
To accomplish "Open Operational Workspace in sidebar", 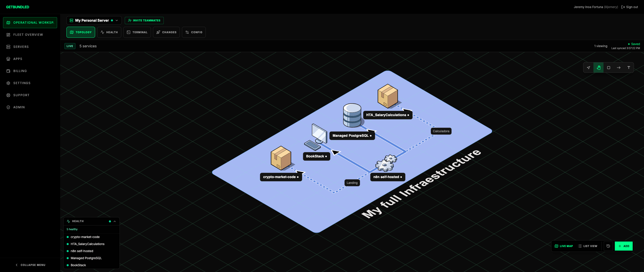I will point(30,23).
